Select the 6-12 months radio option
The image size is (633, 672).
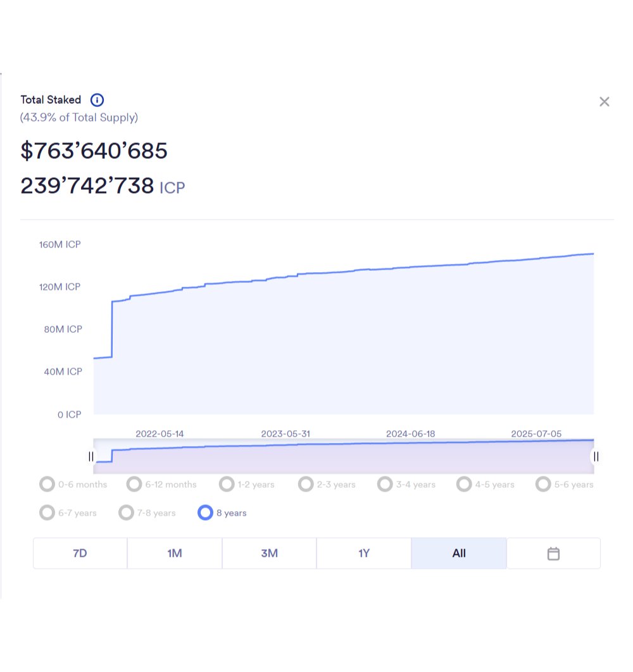[x=134, y=485]
